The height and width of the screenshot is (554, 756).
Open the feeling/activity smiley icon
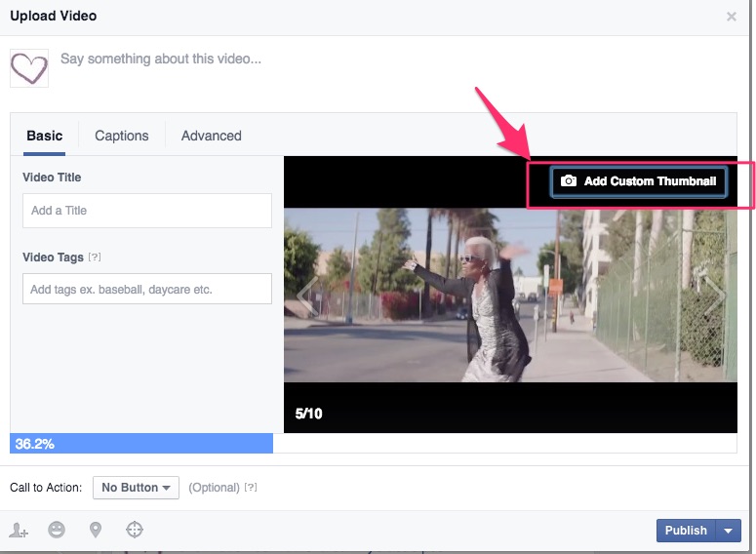point(57,530)
